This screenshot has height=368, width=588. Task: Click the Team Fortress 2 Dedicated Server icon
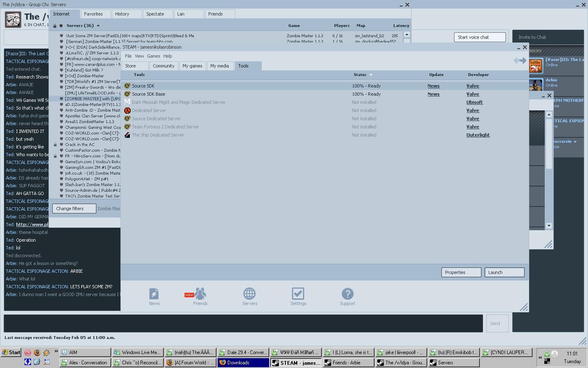point(127,127)
